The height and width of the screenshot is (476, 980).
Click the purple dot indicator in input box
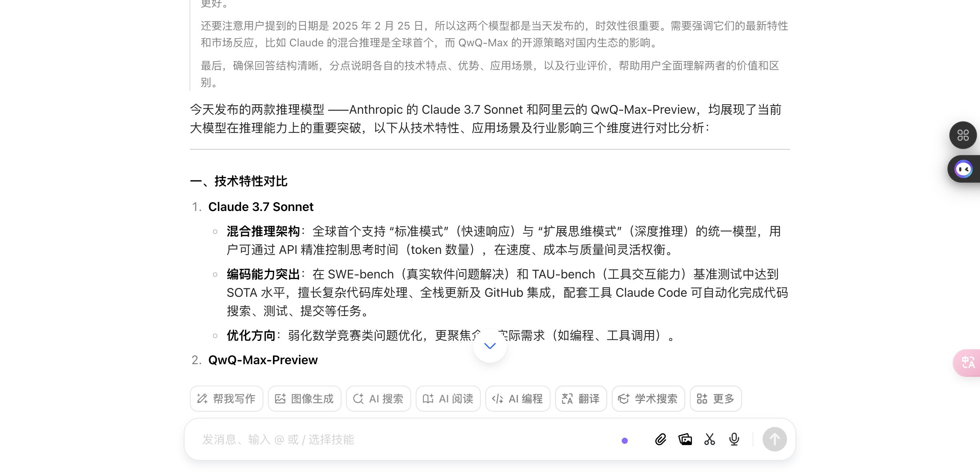[x=625, y=441]
